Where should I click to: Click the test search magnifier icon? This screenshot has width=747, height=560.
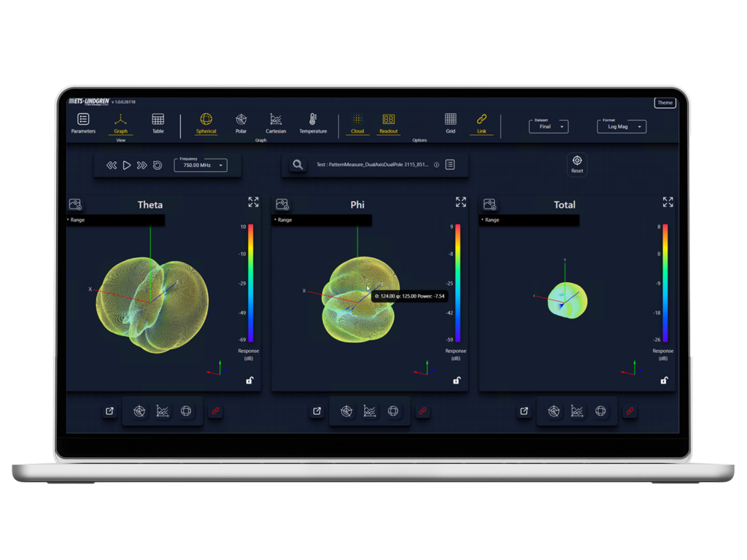298,165
